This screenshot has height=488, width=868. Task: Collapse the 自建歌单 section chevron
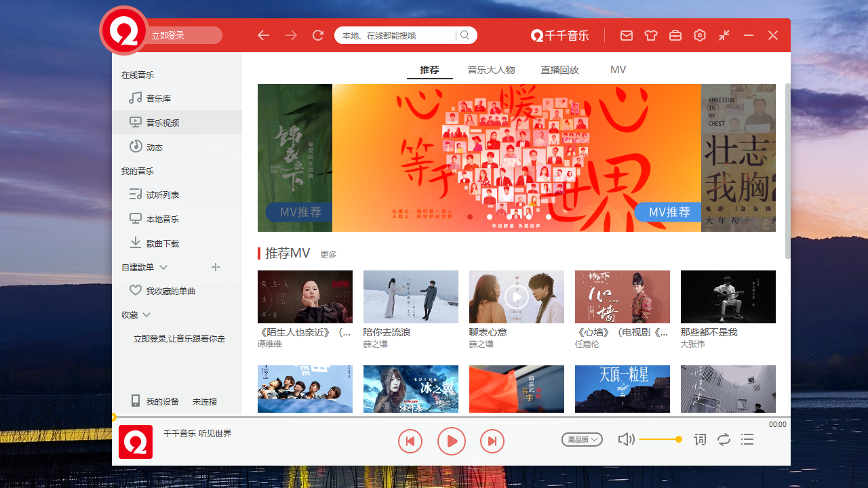coord(163,268)
